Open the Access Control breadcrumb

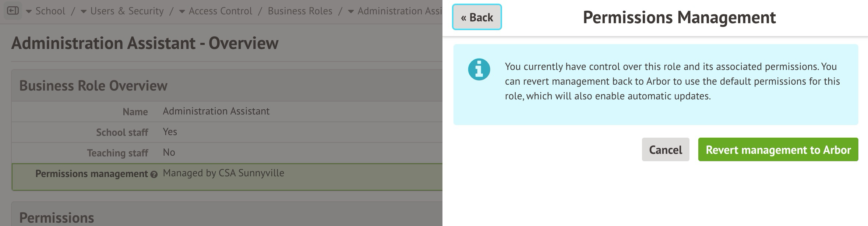(220, 11)
